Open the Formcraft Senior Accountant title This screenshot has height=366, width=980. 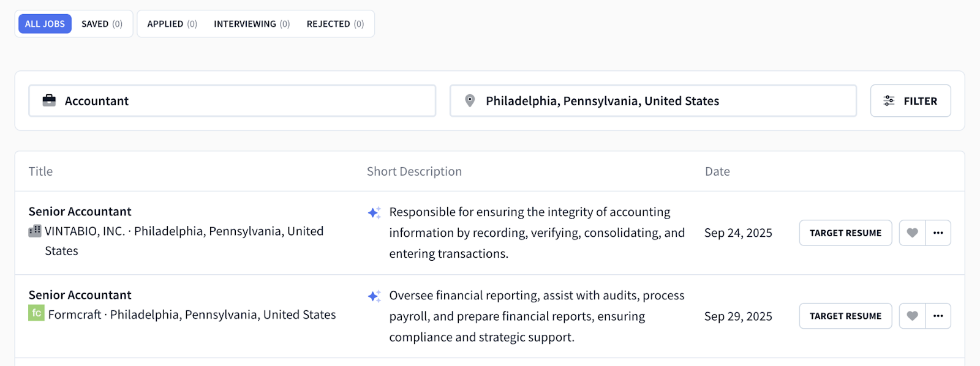coord(80,295)
